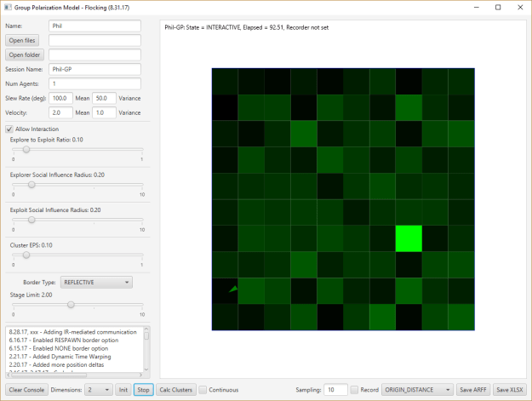
Task: Open the ORIGIN_DISTANCE dropdown
Action: [x=416, y=389]
